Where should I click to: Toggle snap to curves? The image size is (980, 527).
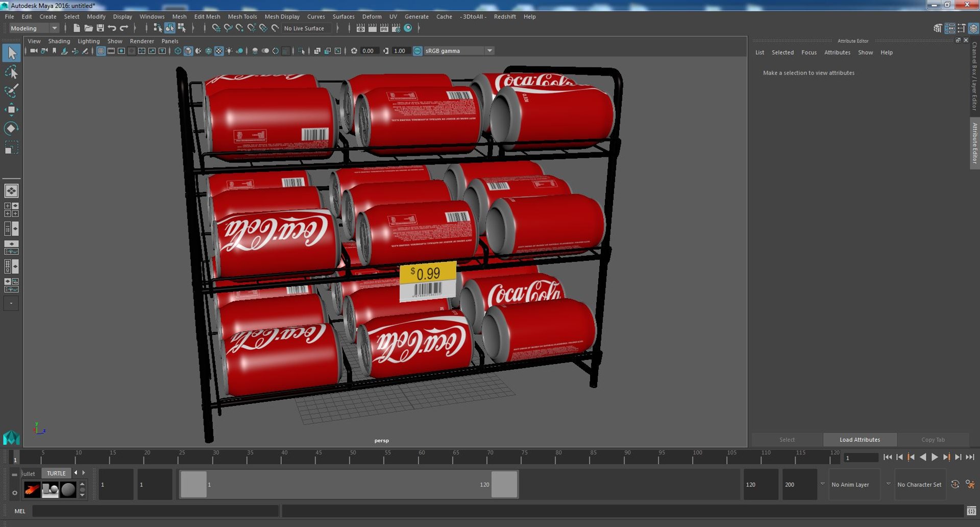pos(228,28)
